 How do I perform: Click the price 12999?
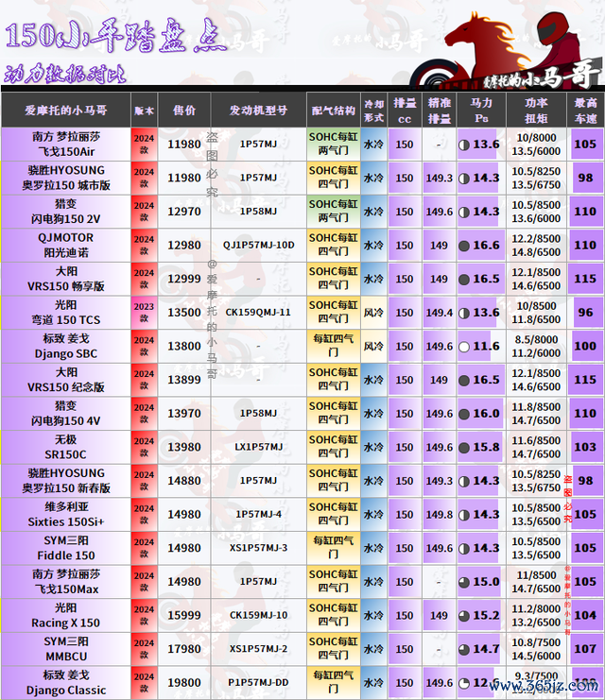pos(184,279)
